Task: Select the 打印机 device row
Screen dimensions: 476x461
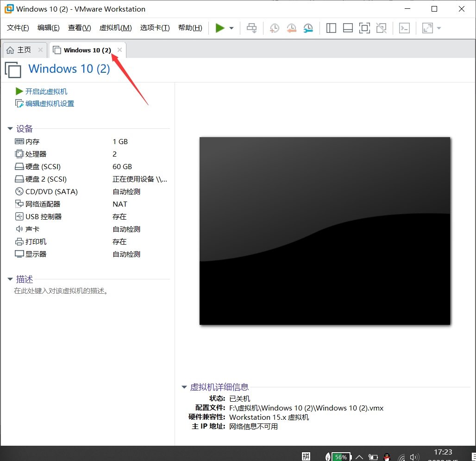Action: pyautogui.click(x=91, y=241)
